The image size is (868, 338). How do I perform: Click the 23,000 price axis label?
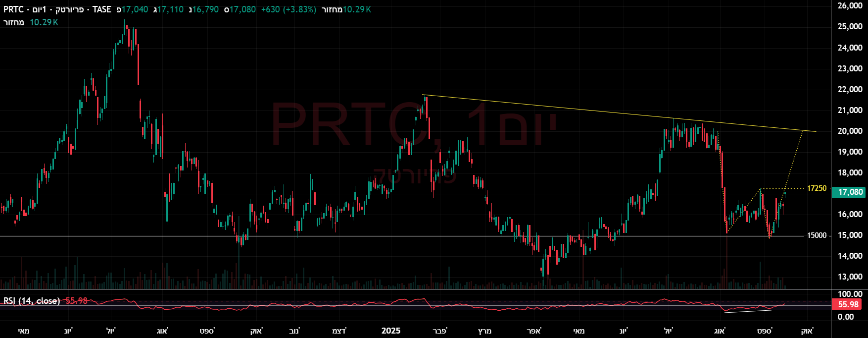coord(850,68)
